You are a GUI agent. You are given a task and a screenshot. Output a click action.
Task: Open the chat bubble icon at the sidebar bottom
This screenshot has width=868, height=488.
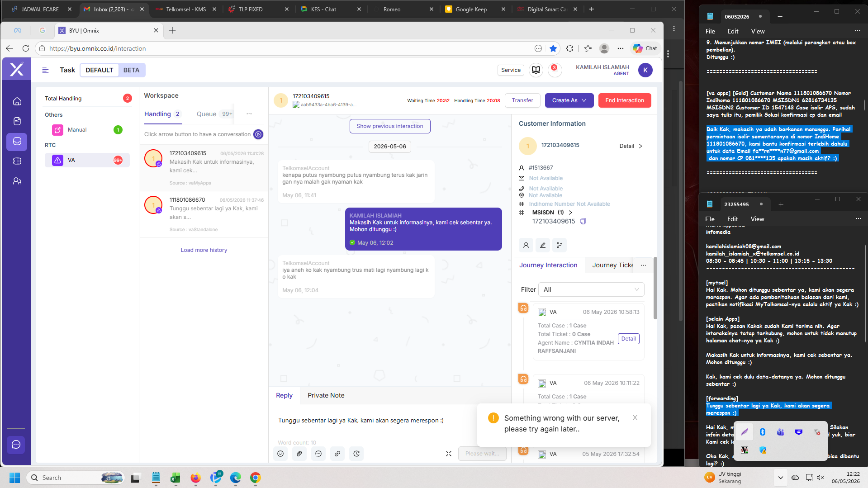click(16, 445)
